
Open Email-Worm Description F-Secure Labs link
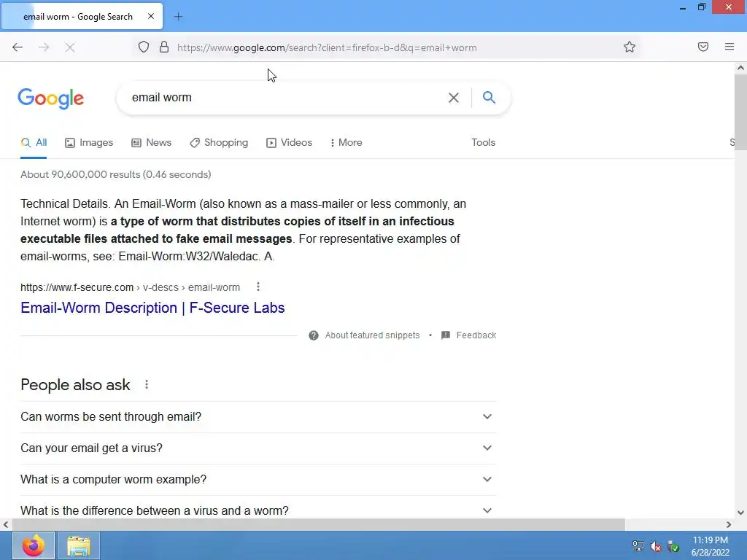coord(152,308)
